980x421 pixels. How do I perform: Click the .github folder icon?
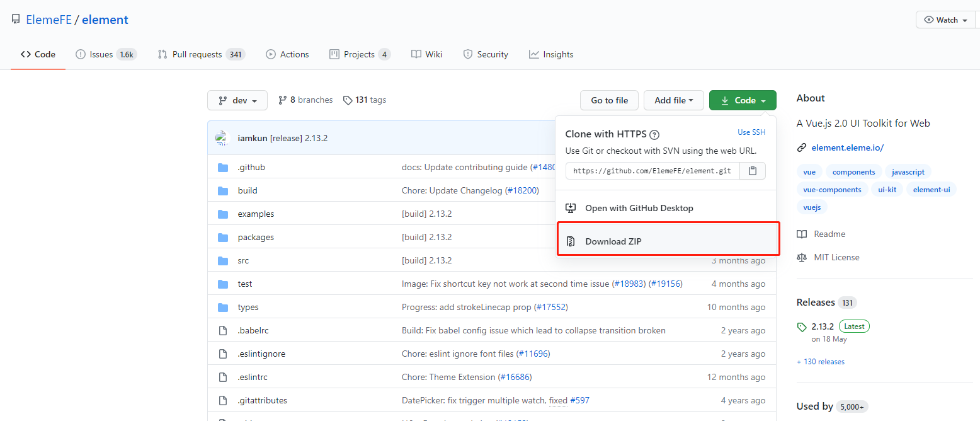tap(222, 167)
